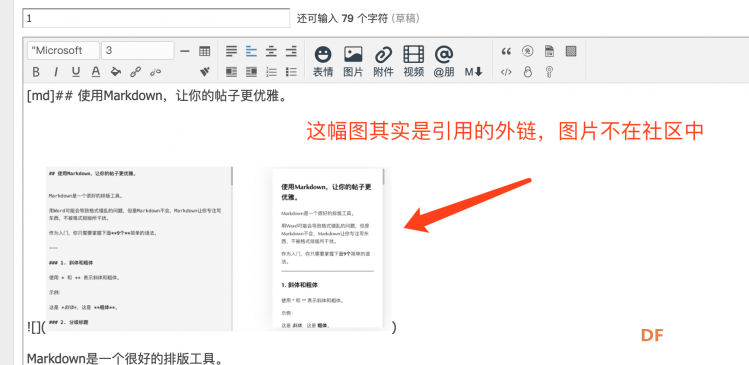Click the 免 free-content circle icon
This screenshot has width=749, height=365.
(528, 51)
